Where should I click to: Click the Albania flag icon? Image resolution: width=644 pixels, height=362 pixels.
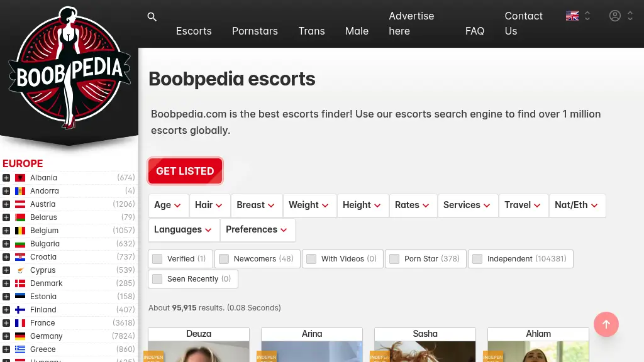coord(20,178)
